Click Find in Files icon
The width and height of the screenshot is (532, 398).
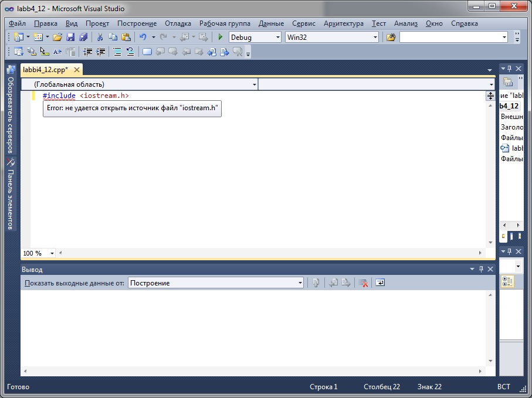[390, 37]
